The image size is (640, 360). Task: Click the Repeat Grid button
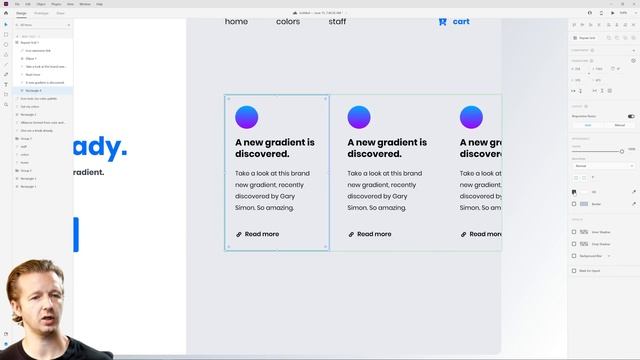click(585, 38)
